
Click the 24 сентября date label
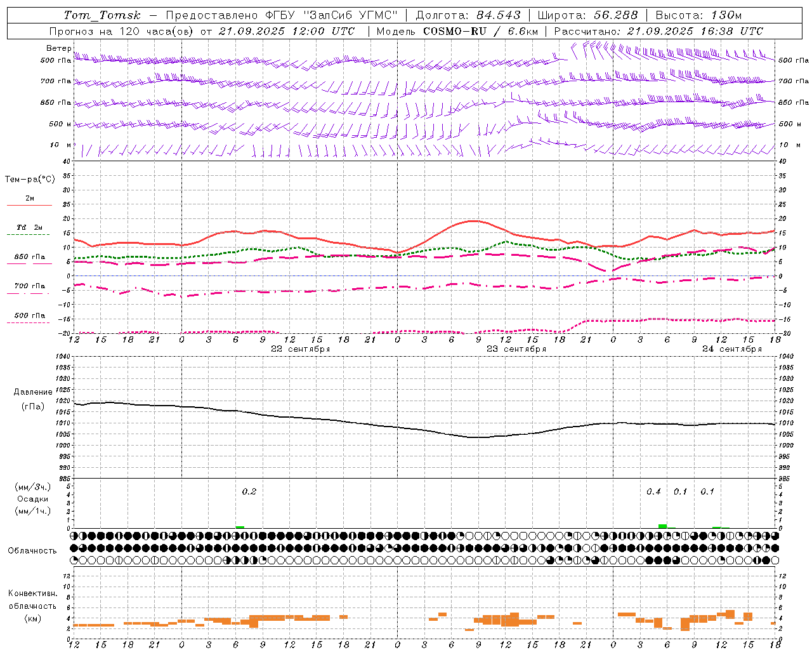tap(732, 349)
